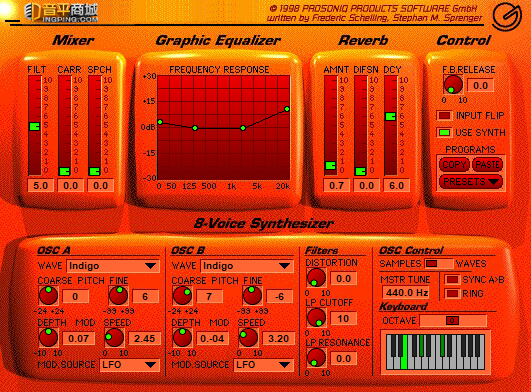Open OSC B MOD.SOURCE LFO dropdown
531x392 pixels.
pyautogui.click(x=263, y=365)
